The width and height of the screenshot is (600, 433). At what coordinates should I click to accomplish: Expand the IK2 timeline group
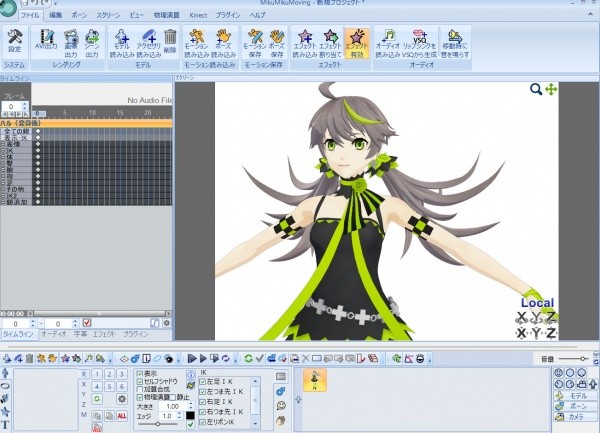(3, 195)
